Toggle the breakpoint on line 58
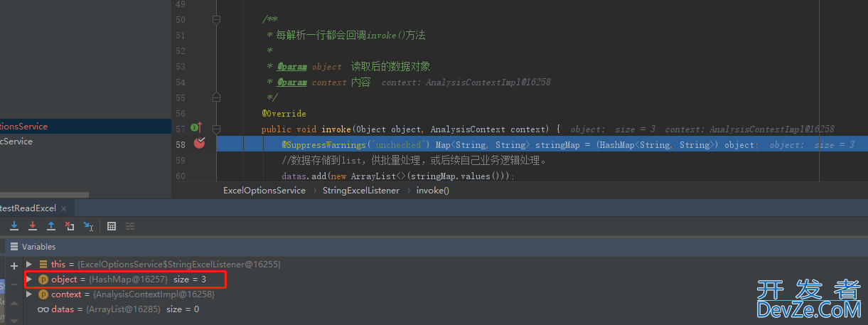Screen dimensions: 868x325 pyautogui.click(x=200, y=144)
